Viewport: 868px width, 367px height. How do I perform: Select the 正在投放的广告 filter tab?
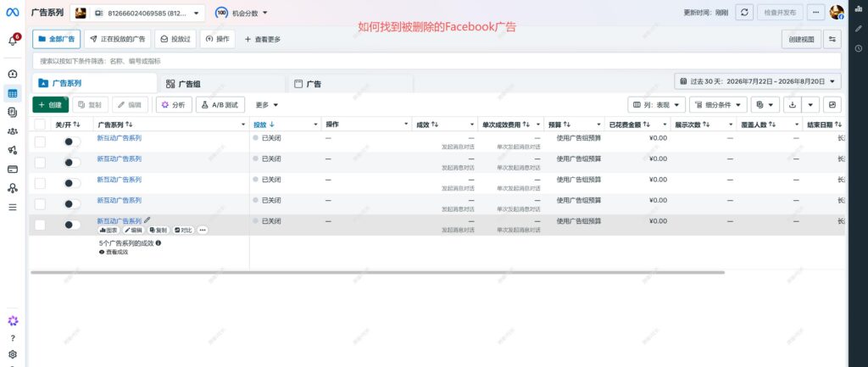[117, 39]
